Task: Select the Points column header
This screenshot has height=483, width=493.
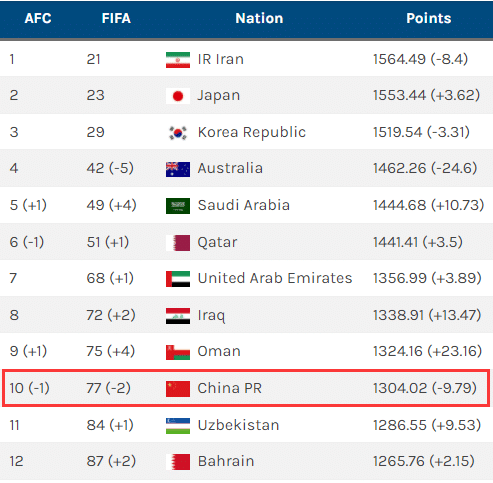Action: [429, 18]
